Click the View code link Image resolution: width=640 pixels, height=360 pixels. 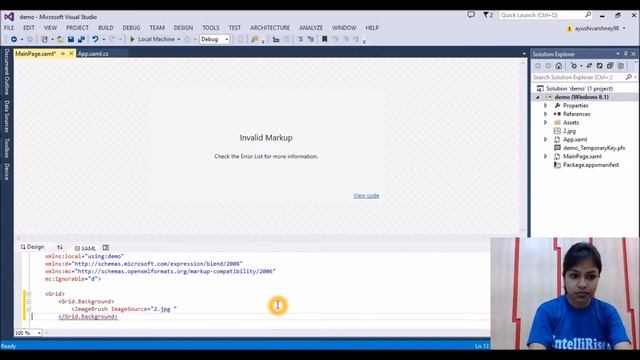coord(366,196)
